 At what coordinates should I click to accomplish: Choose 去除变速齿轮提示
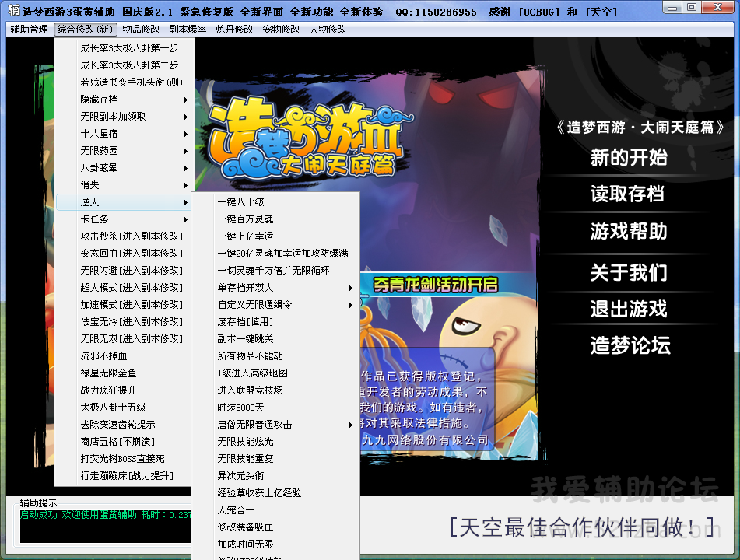pos(123,425)
